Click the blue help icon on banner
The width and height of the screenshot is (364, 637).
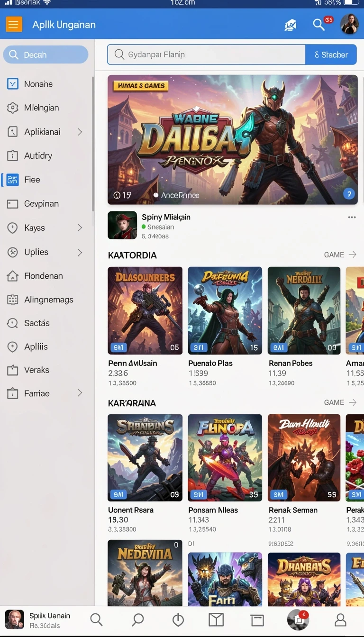349,193
